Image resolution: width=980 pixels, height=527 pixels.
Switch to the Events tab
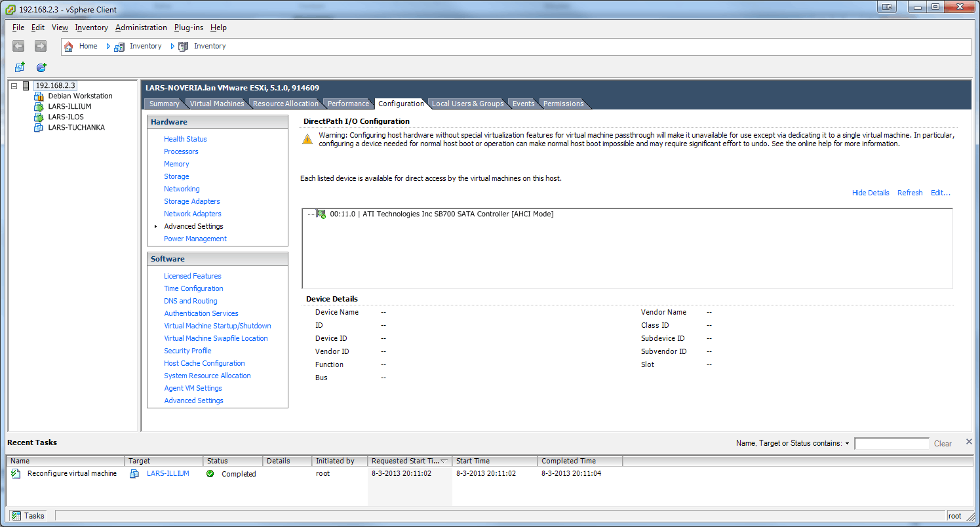tap(523, 104)
